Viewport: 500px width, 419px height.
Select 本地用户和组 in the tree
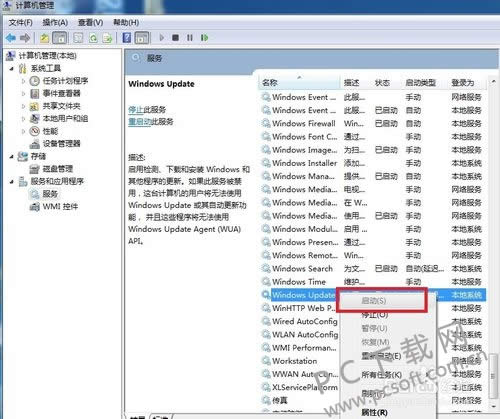65,118
